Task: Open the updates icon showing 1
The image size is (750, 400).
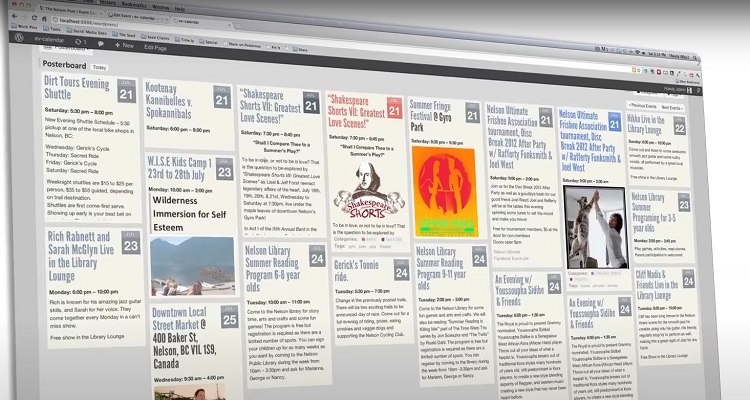Action: click(x=80, y=42)
